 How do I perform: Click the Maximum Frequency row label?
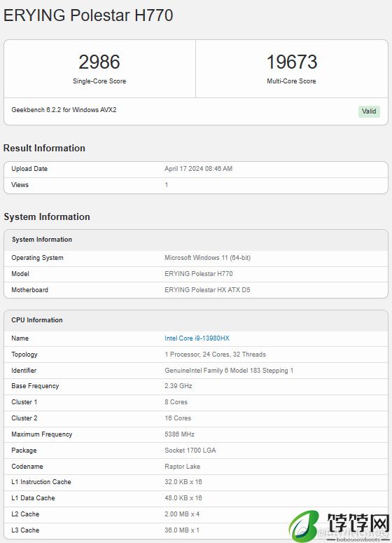[42, 434]
